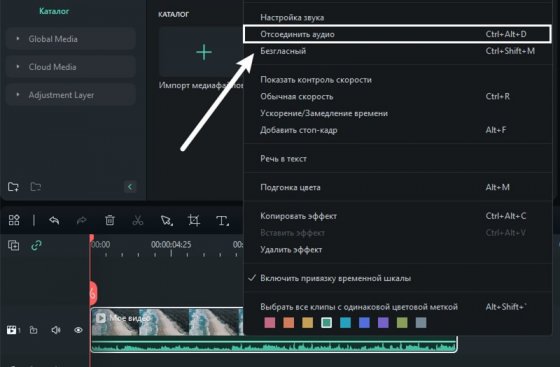Hide video track 1 with eye icon

point(78,330)
